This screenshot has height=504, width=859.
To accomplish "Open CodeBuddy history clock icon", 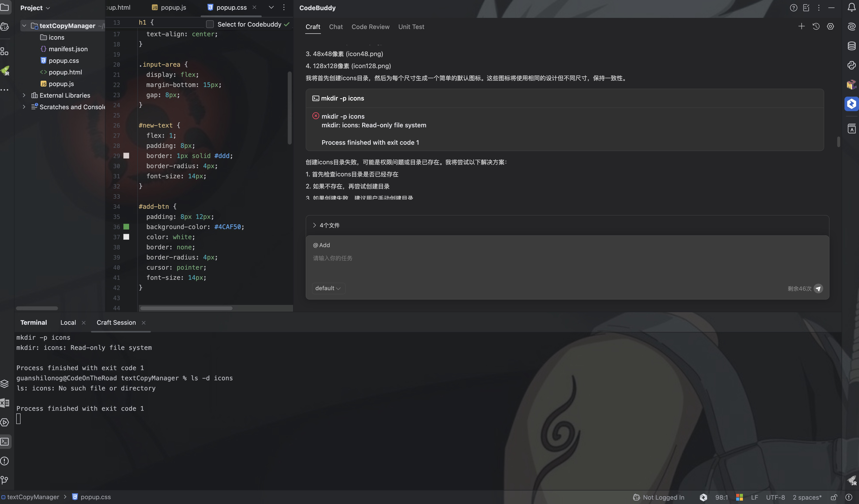I will tap(816, 27).
